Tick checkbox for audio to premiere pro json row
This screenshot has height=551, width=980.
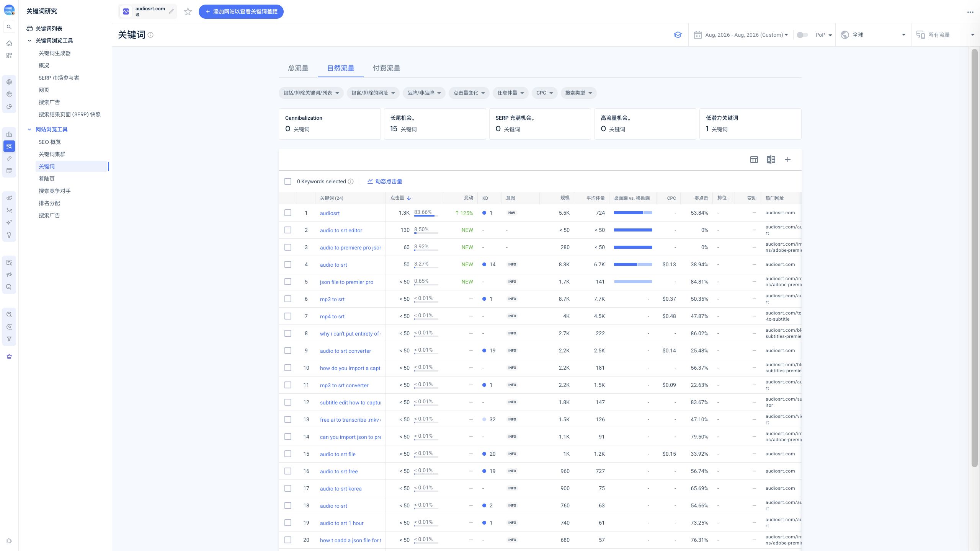[x=288, y=247]
